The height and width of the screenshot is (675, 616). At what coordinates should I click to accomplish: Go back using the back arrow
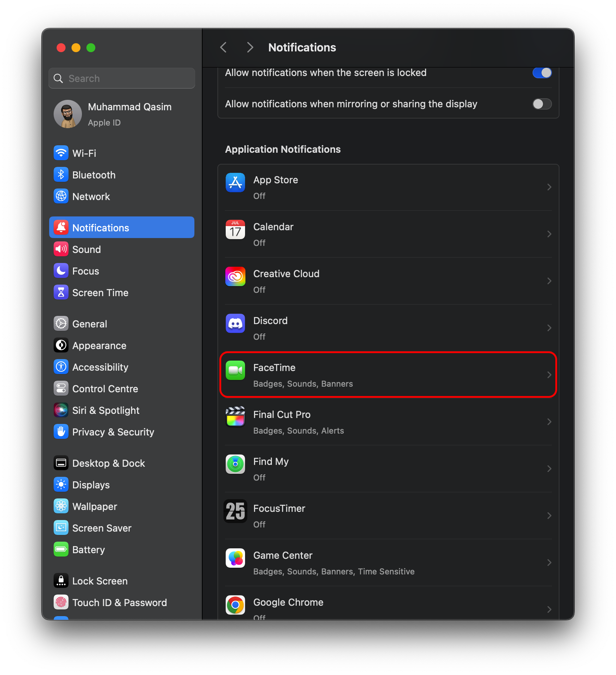(x=223, y=47)
